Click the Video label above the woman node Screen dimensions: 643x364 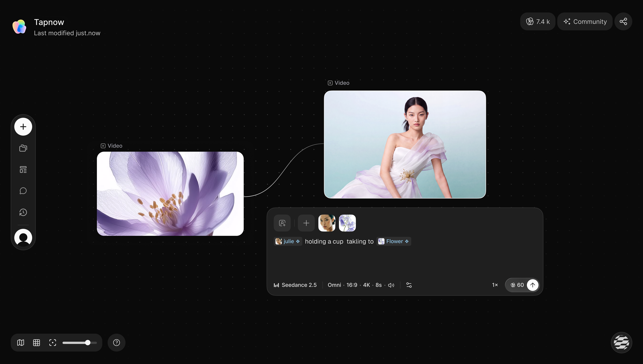[x=338, y=83]
